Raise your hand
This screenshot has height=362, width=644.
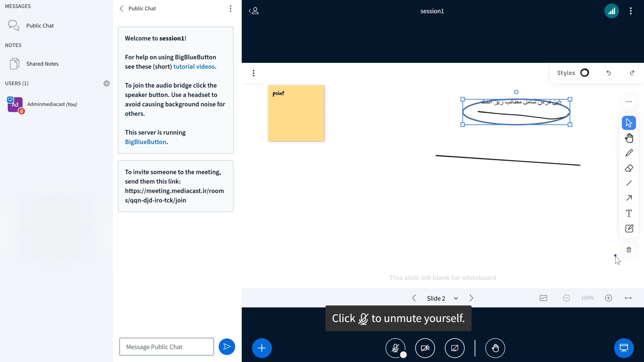tap(495, 348)
